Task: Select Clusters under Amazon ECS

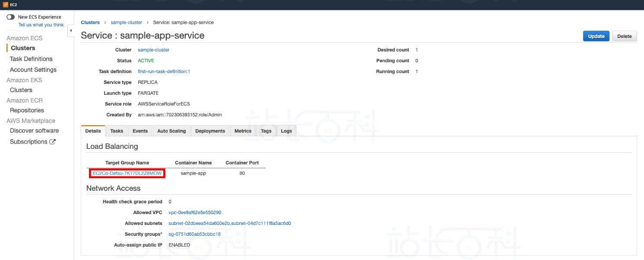Action: click(23, 48)
